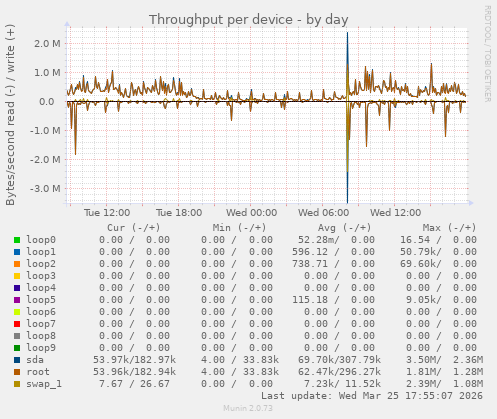Click the Avg (-/+) column header
The image size is (497, 419).
pyautogui.click(x=344, y=228)
